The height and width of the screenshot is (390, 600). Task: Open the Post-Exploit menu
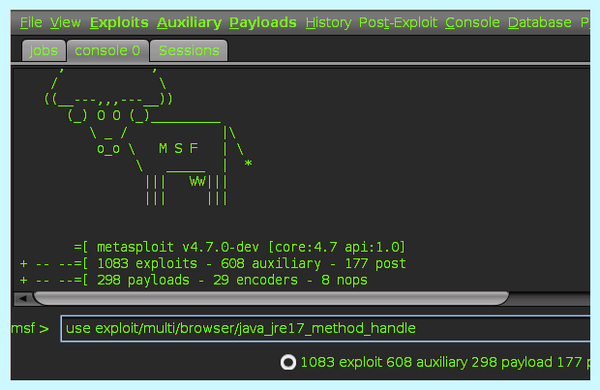tap(398, 23)
